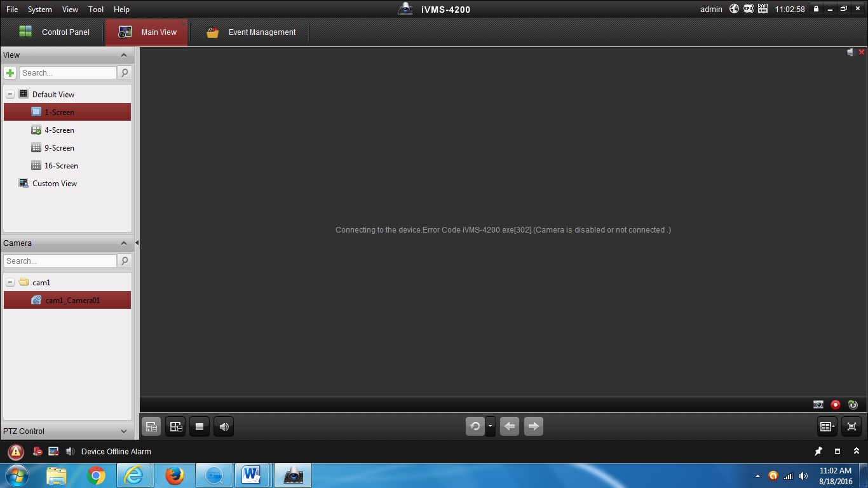Open the auto-switch dropdown arrow
The height and width of the screenshot is (488, 868).
pos(490,427)
